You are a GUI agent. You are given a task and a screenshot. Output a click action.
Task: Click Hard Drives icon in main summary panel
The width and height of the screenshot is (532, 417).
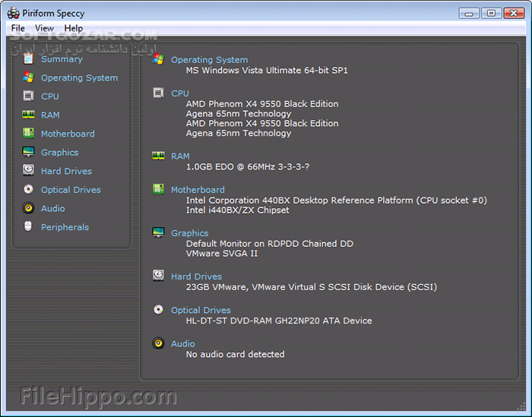click(158, 275)
